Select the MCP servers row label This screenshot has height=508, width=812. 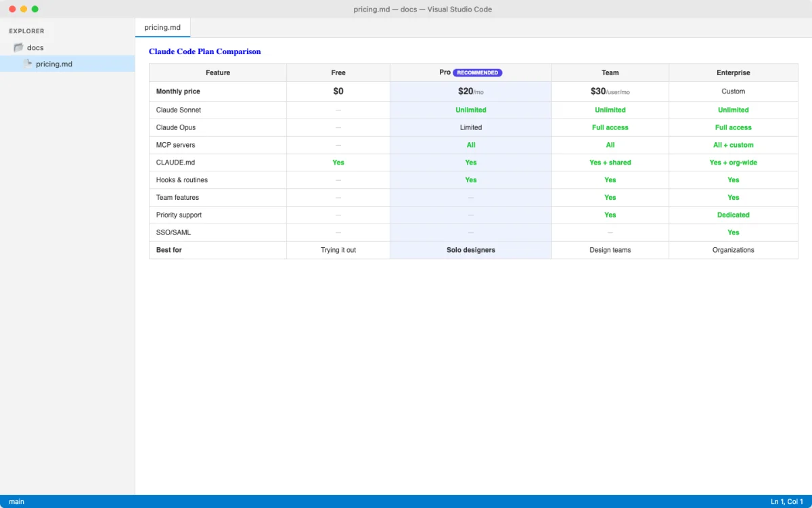pos(176,145)
